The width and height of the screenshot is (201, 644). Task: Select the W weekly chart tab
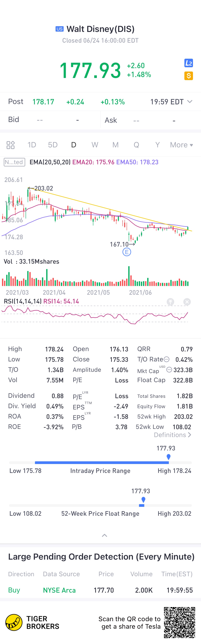(95, 145)
